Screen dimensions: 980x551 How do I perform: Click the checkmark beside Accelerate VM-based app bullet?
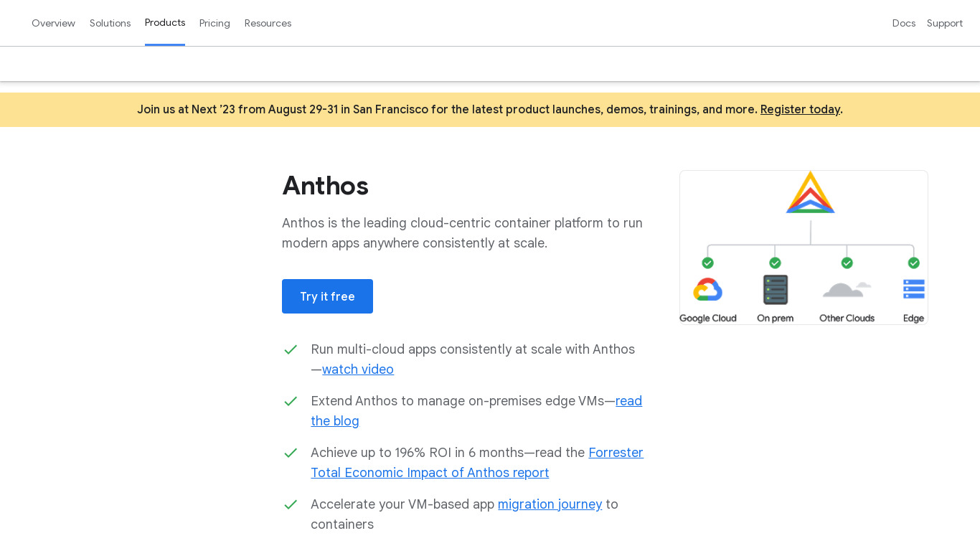291,504
